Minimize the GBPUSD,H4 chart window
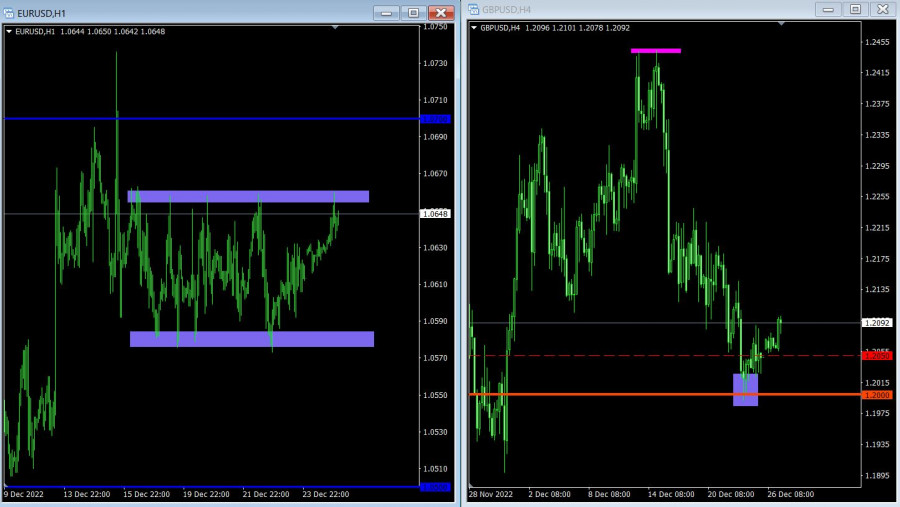Screen dimensions: 900x507 coord(828,9)
